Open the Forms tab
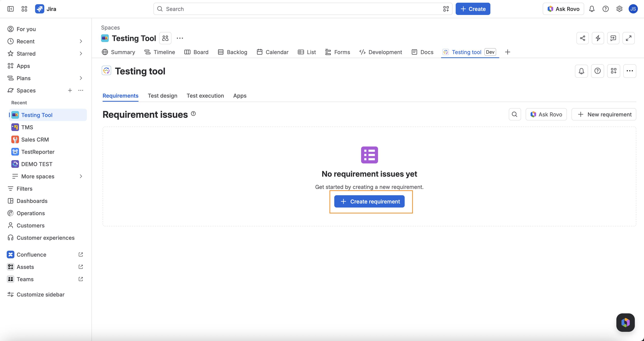 tap(338, 52)
